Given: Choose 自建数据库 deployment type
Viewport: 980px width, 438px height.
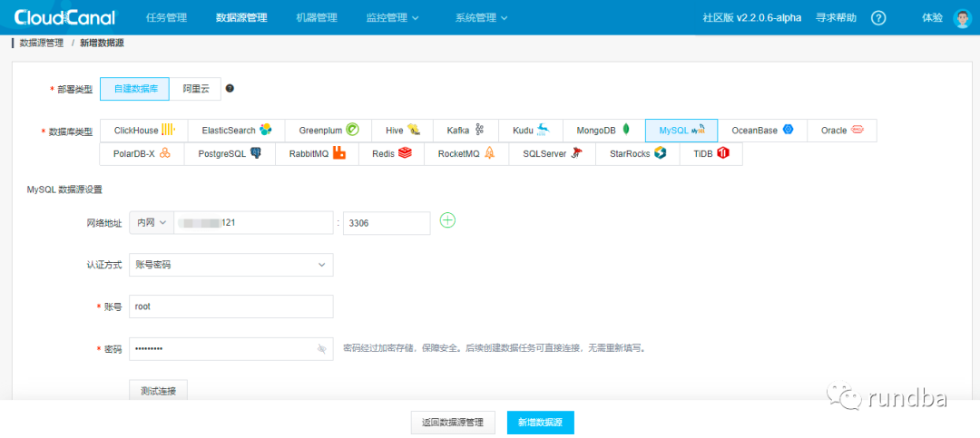Looking at the screenshot, I should point(134,89).
